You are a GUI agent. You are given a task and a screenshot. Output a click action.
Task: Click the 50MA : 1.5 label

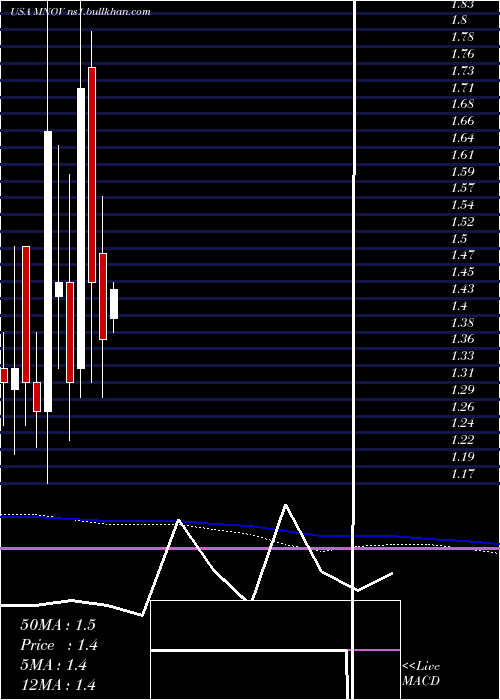pos(58,625)
